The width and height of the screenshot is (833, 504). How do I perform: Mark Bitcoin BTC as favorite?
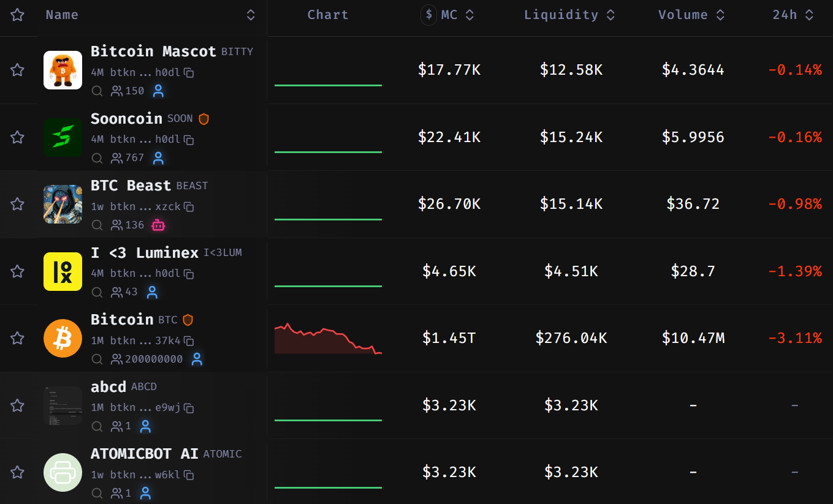click(x=17, y=338)
